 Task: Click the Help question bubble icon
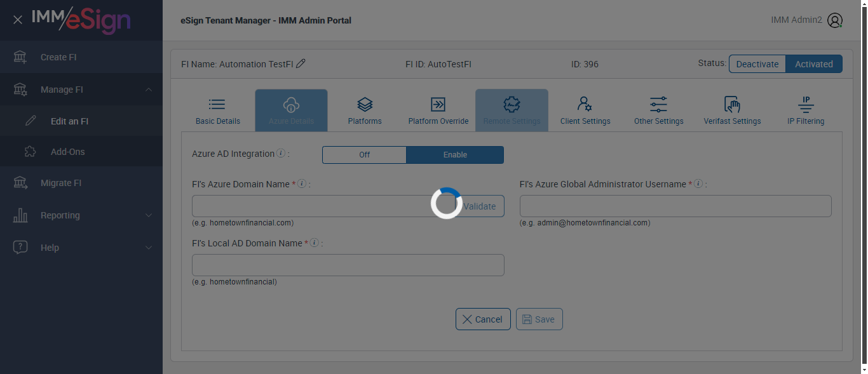[x=20, y=248]
